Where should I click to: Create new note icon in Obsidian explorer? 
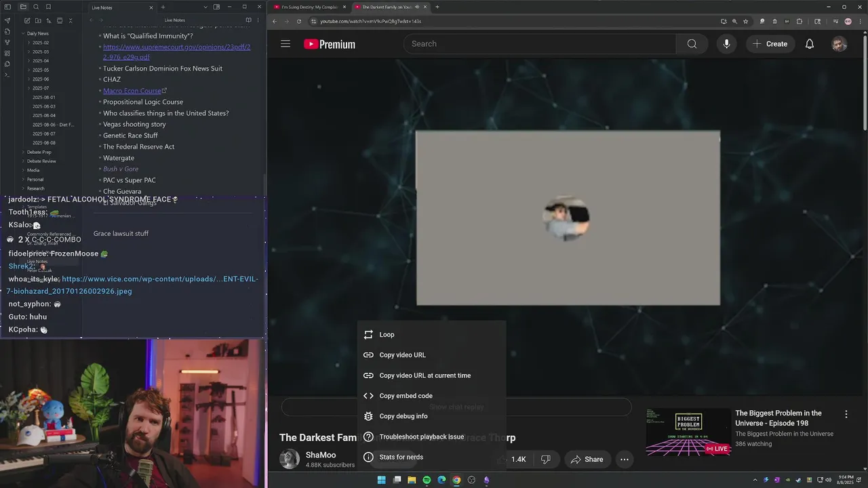point(27,20)
